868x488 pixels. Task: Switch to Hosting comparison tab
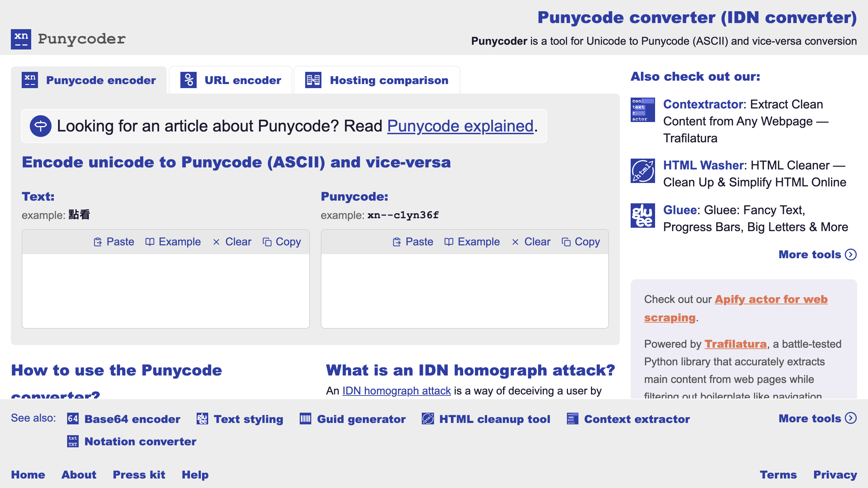(x=377, y=80)
